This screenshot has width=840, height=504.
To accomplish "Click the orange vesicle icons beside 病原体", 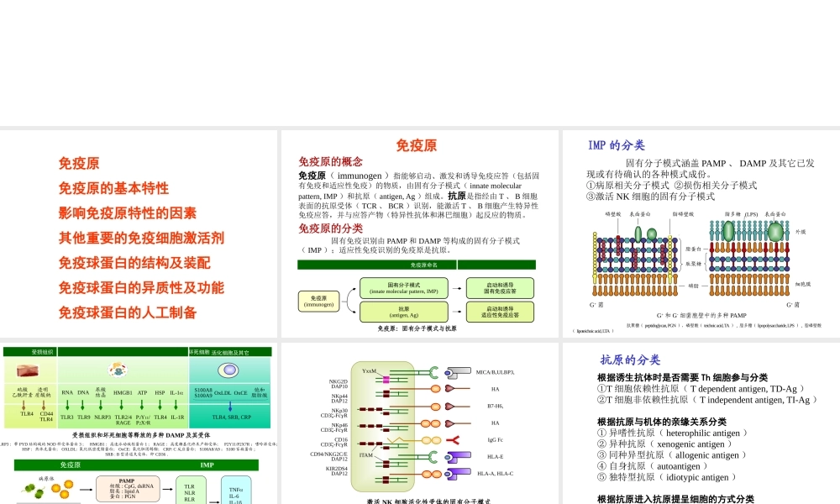I will 60,489.
